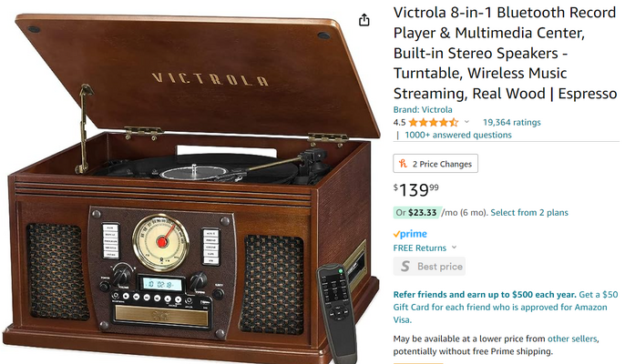Screen dimensions: 625x364
Task: Open the Refer friends Amazon Visa offer
Action: point(506,307)
